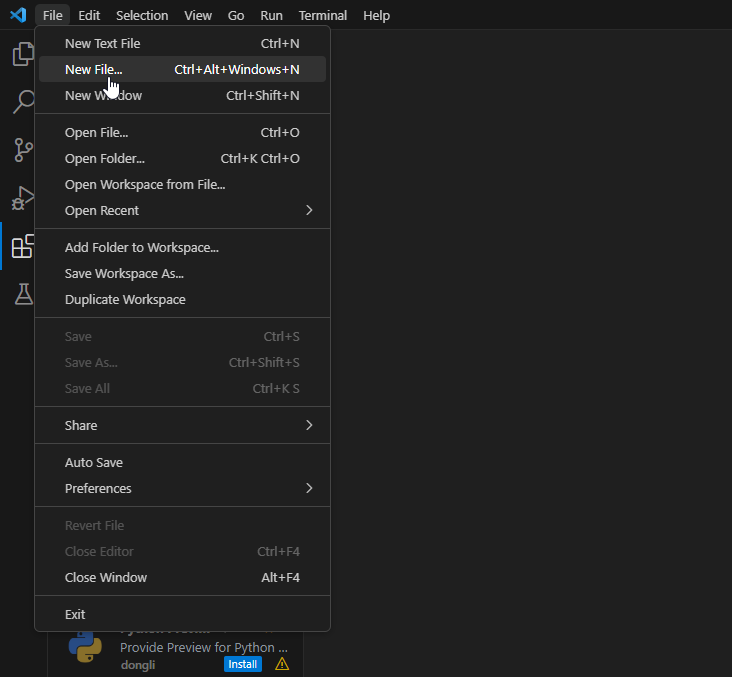This screenshot has height=677, width=732.
Task: Click the Python extension logo icon
Action: coord(85,647)
